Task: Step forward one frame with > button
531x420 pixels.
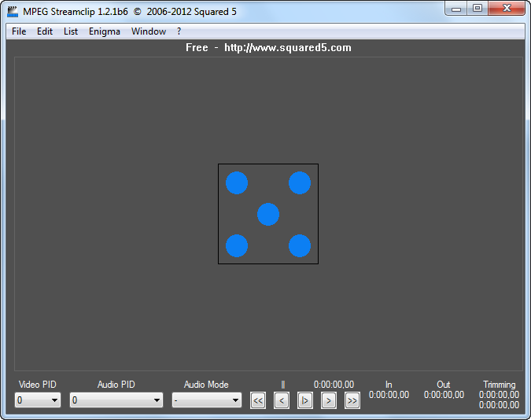Action: (329, 400)
